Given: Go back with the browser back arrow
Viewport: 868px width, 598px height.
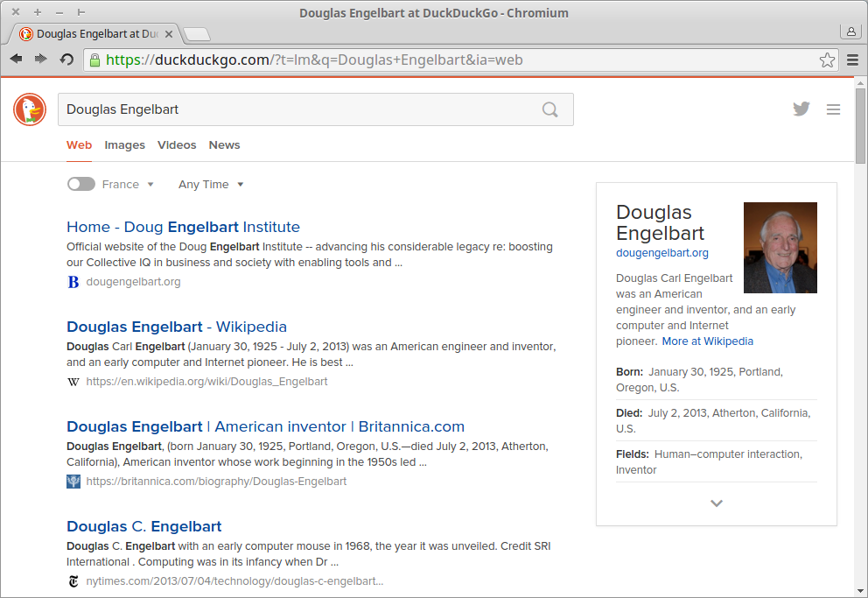Looking at the screenshot, I should coord(16,59).
